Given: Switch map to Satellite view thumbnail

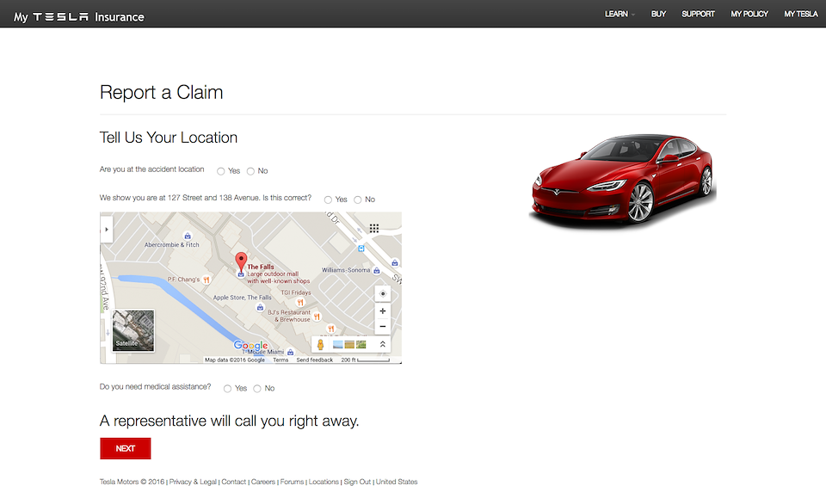Looking at the screenshot, I should coord(133,330).
